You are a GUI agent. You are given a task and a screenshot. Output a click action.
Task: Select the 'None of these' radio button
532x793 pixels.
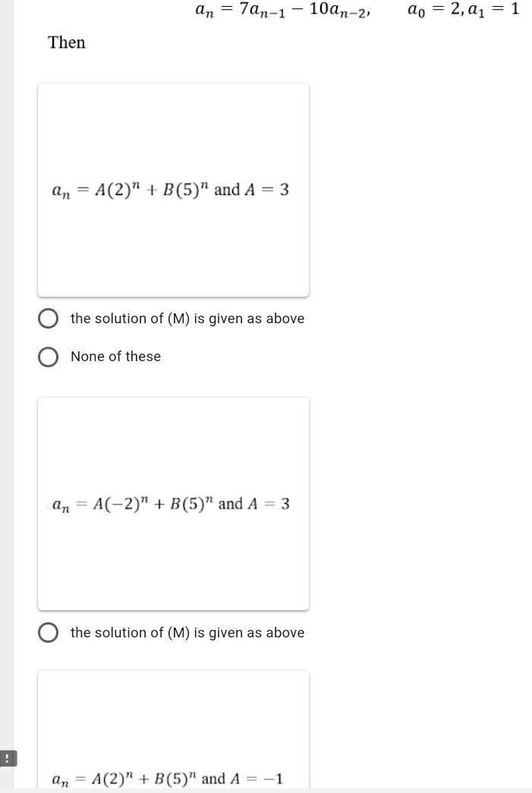pyautogui.click(x=48, y=357)
